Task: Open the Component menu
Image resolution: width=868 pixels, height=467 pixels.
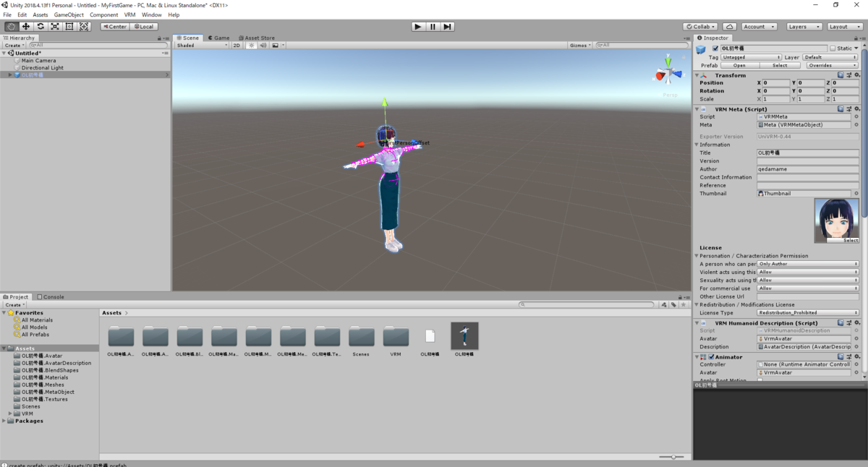Action: 104,14
